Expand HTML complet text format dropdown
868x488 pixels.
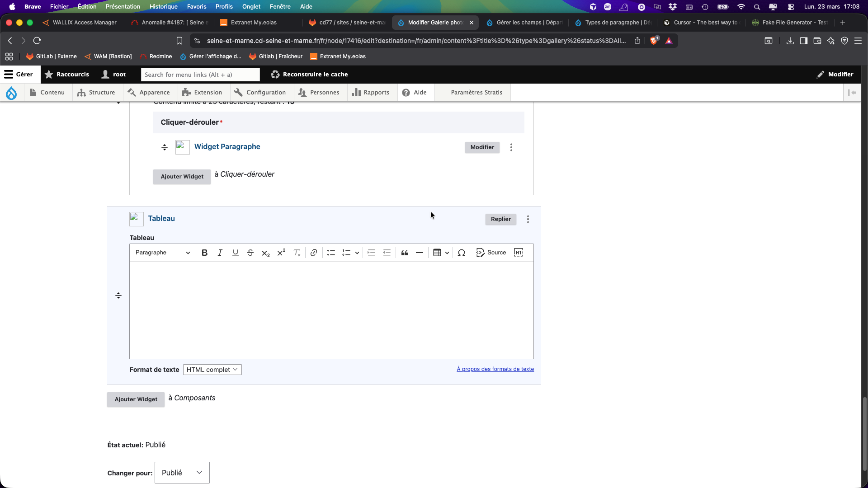pyautogui.click(x=212, y=370)
